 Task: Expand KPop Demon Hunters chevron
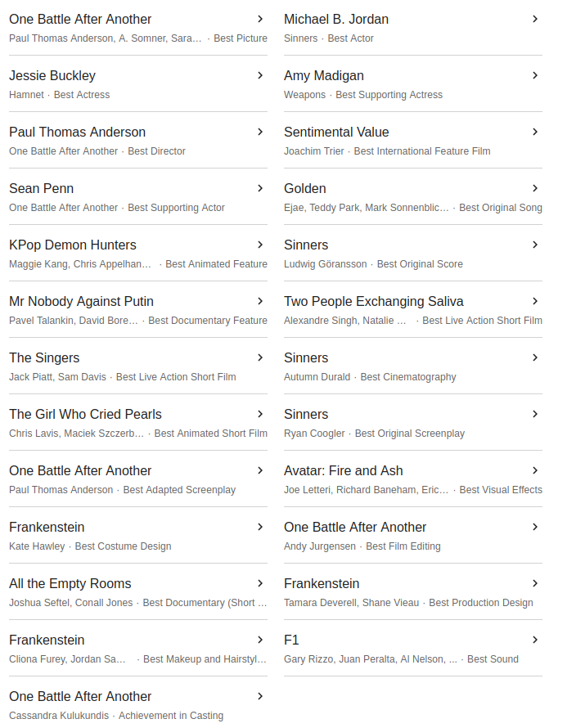click(260, 245)
